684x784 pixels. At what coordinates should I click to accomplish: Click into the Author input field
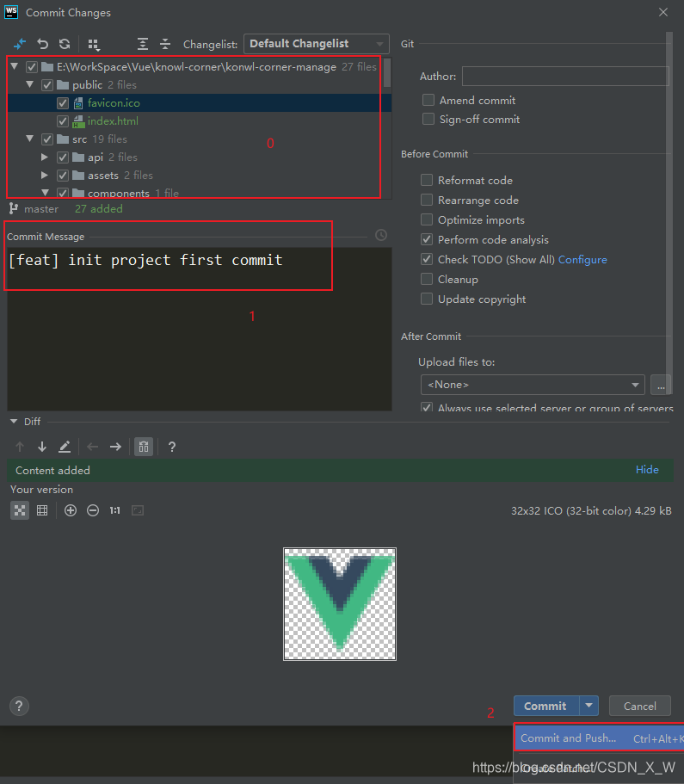[x=565, y=76]
